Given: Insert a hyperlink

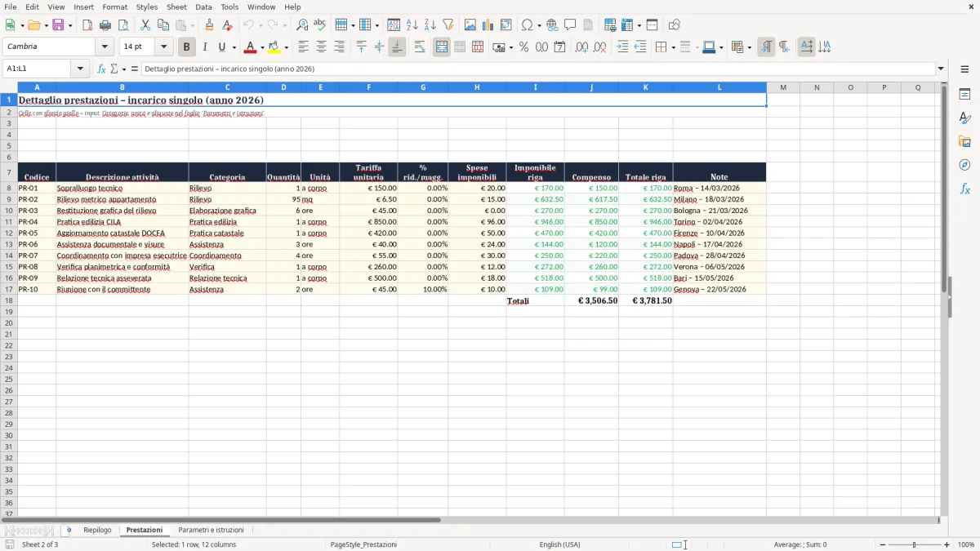Looking at the screenshot, I should point(552,25).
